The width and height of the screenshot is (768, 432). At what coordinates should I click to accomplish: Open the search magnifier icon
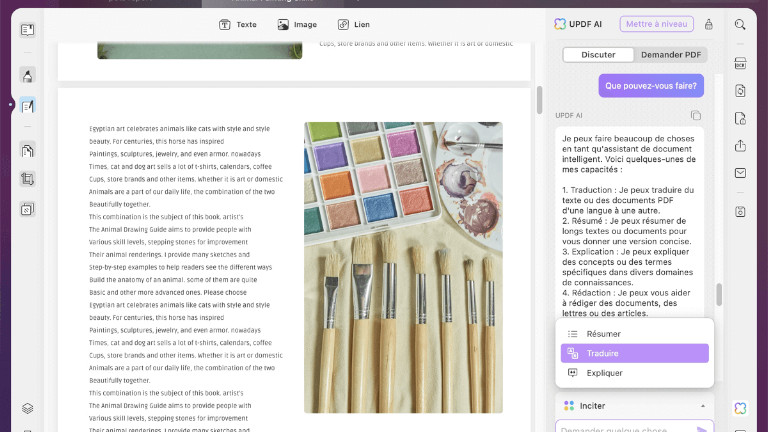click(x=740, y=24)
